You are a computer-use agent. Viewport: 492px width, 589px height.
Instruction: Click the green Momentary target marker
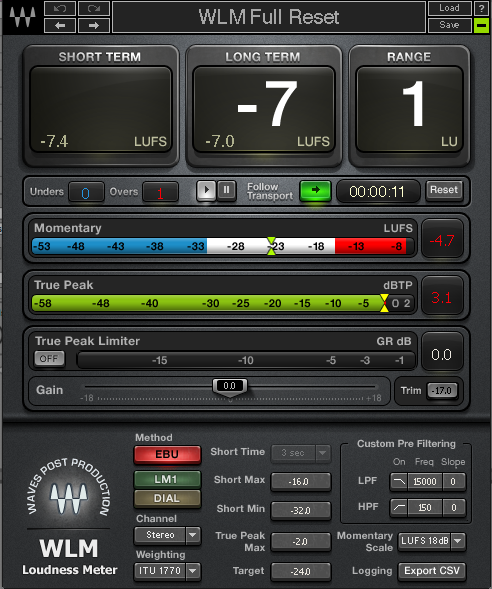pos(271,246)
